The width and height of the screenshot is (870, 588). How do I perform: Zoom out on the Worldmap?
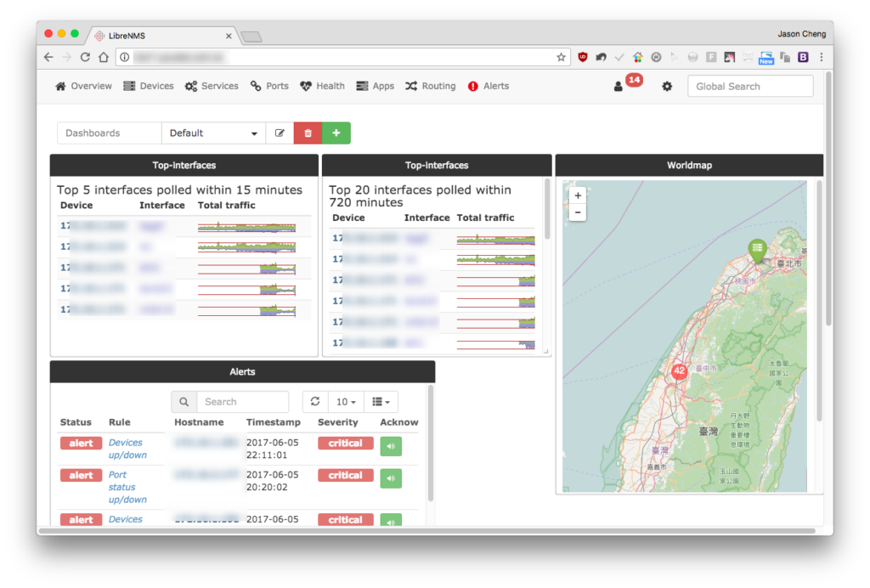(578, 212)
